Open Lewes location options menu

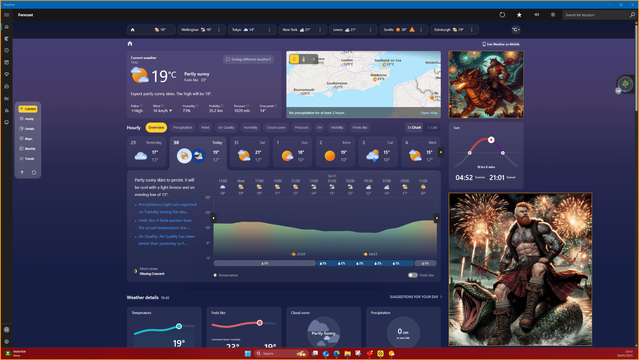click(x=370, y=30)
